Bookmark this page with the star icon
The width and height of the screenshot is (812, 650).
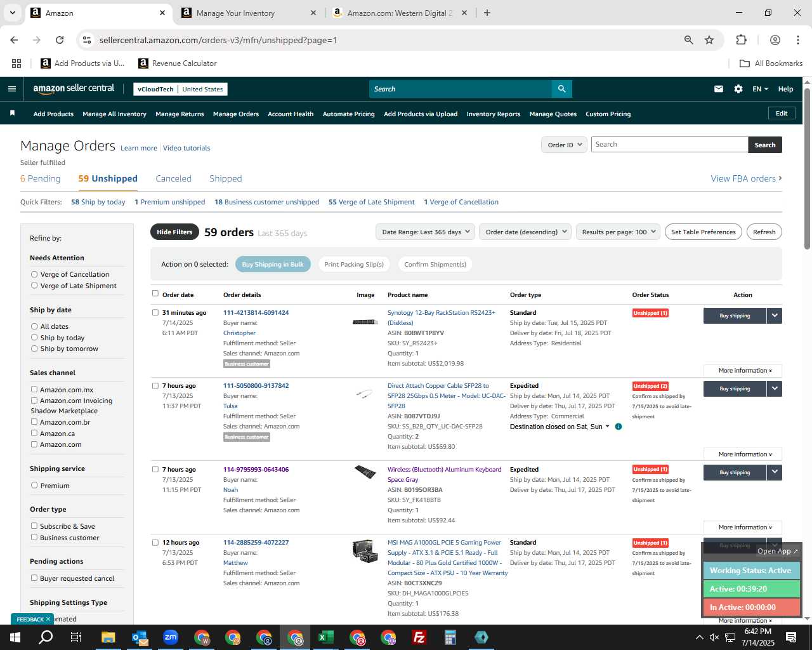709,40
